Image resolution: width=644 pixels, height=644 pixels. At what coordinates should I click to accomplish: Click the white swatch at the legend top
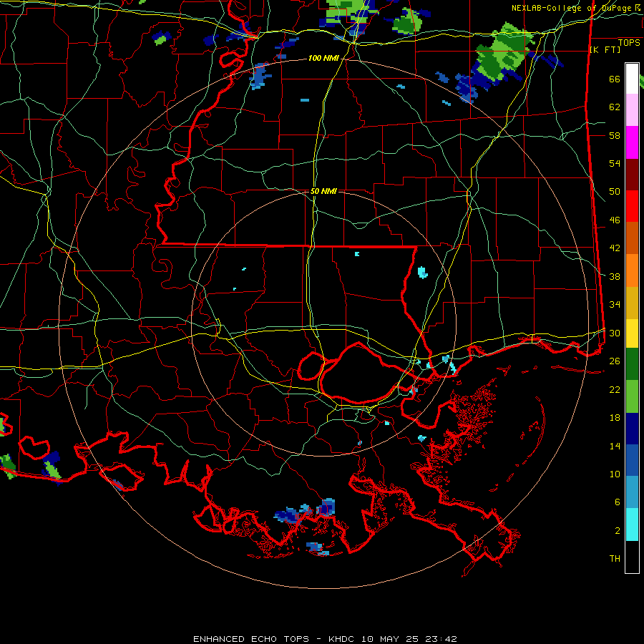click(x=632, y=79)
